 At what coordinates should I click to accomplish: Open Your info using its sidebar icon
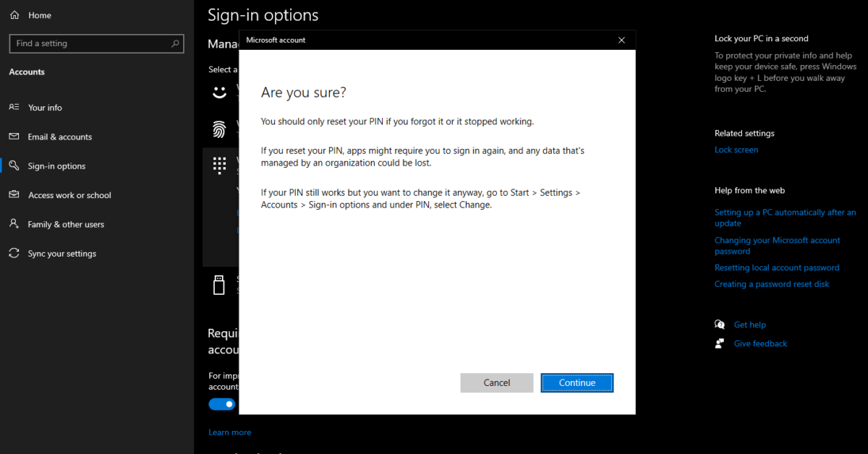(x=15, y=107)
